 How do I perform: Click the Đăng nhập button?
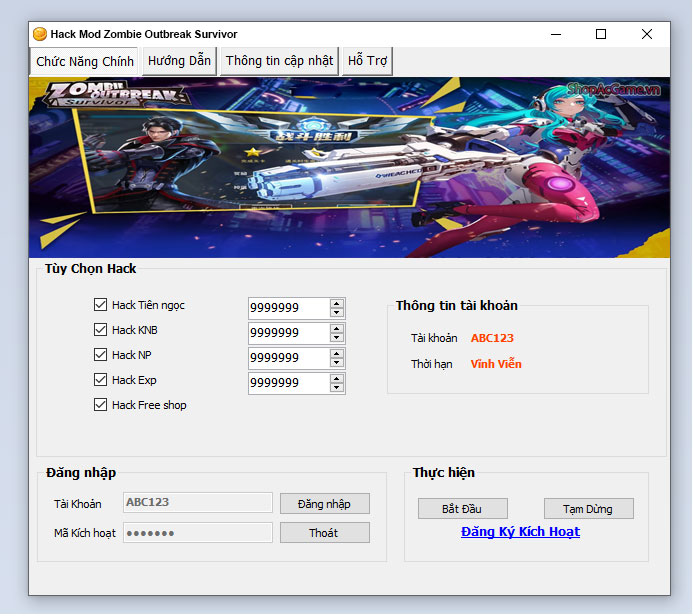(x=325, y=504)
